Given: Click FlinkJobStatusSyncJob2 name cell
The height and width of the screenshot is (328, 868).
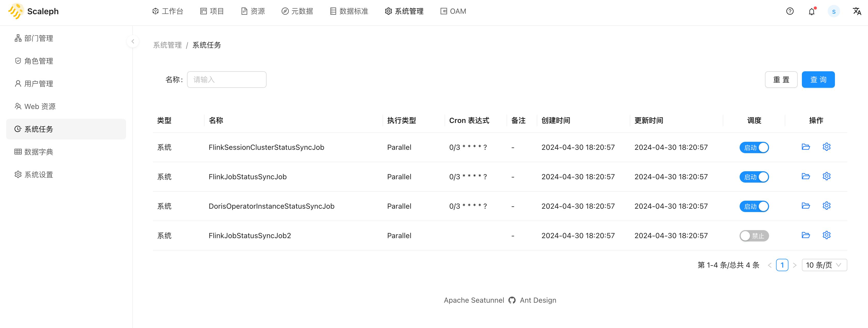Looking at the screenshot, I should click(250, 236).
